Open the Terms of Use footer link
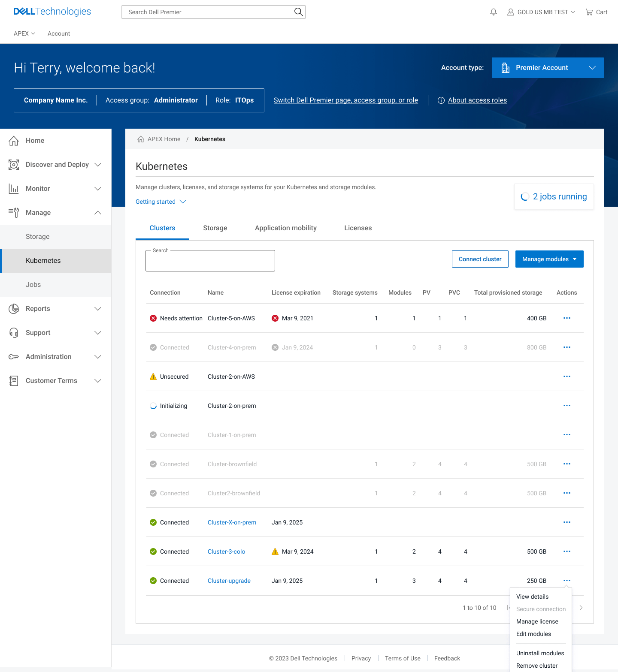 pyautogui.click(x=403, y=658)
